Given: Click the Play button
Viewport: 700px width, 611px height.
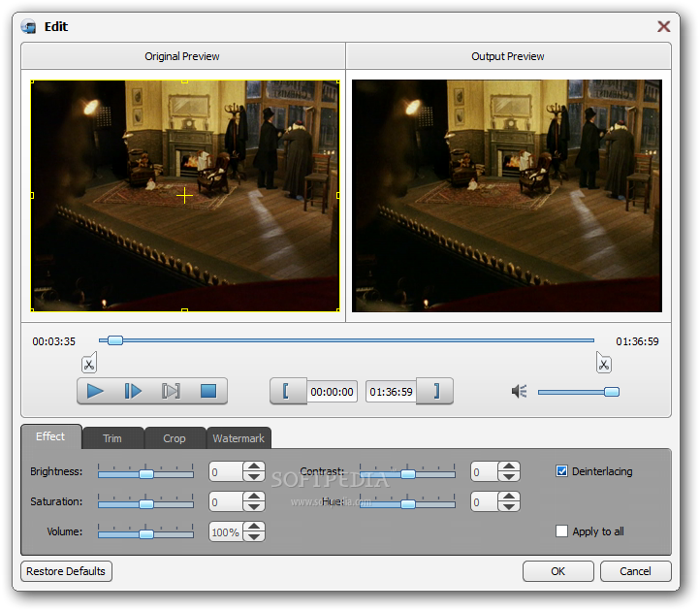Looking at the screenshot, I should tap(95, 391).
